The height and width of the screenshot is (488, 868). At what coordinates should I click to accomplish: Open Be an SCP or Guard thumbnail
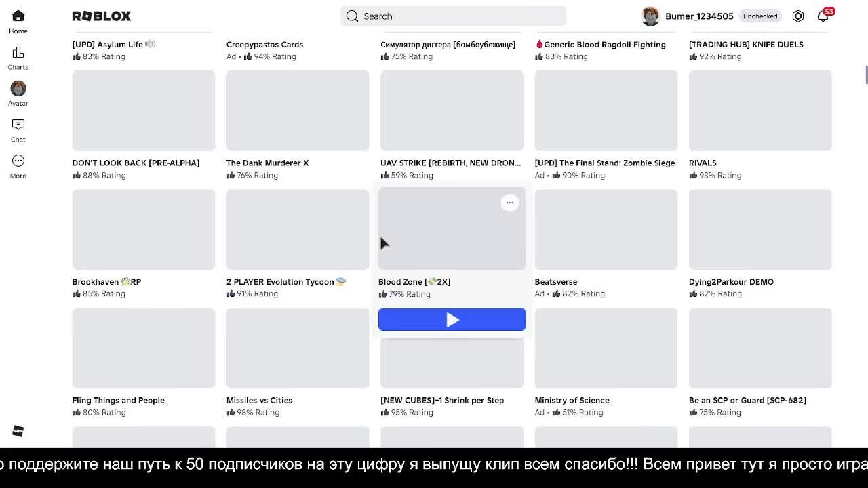(760, 348)
